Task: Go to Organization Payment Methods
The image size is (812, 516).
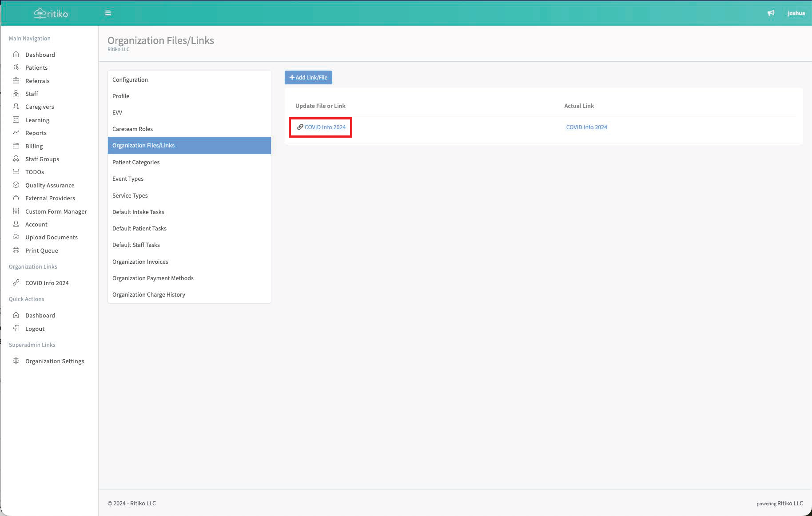Action: 153,278
